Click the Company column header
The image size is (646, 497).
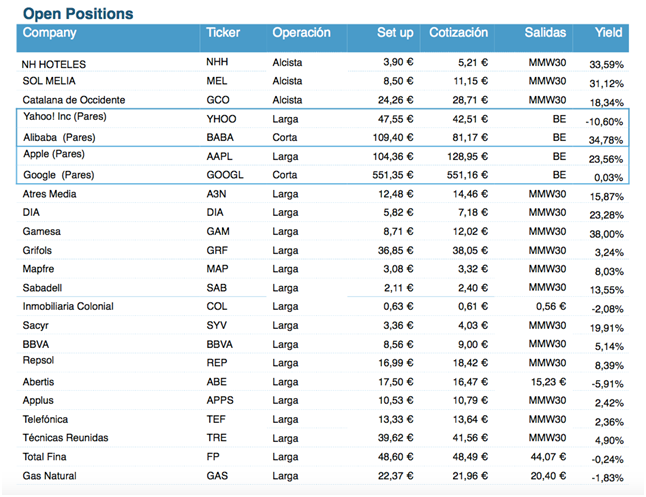50,33
